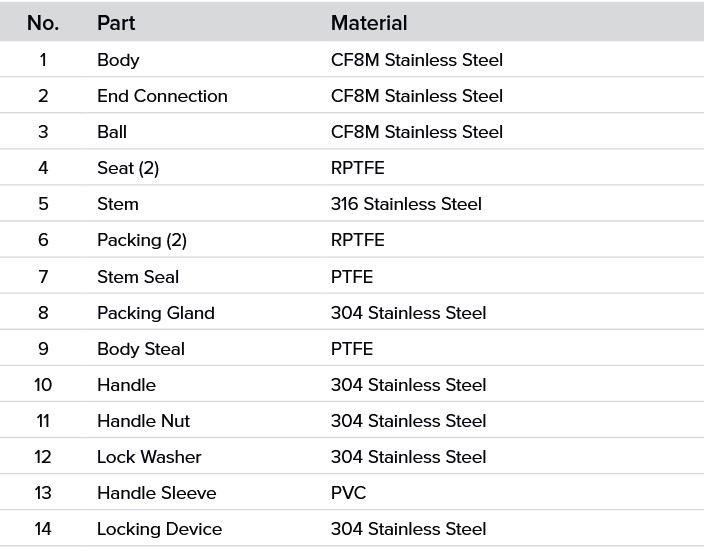Select the Handle Sleeve row
Image resolution: width=709 pixels, height=551 pixels.
[352, 493]
